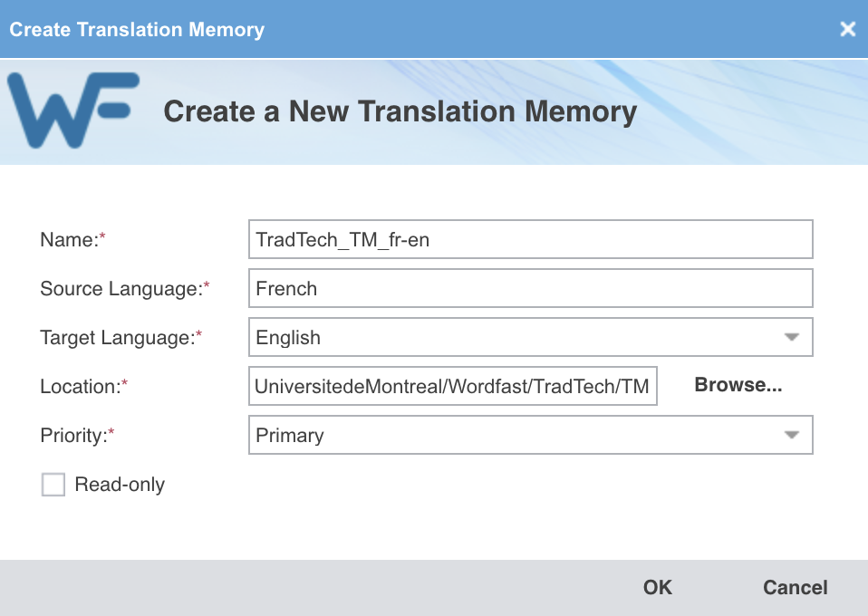868x616 pixels.
Task: Cancel the translation memory creation
Action: [795, 587]
